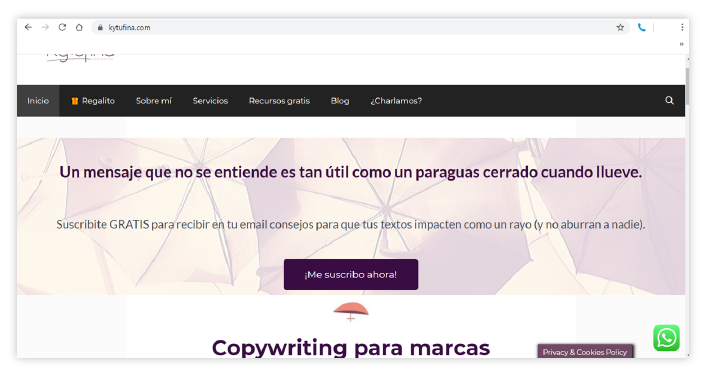Screen dimensions: 701x379
Task: Click the ¿Charlamos? menu item
Action: click(x=396, y=101)
